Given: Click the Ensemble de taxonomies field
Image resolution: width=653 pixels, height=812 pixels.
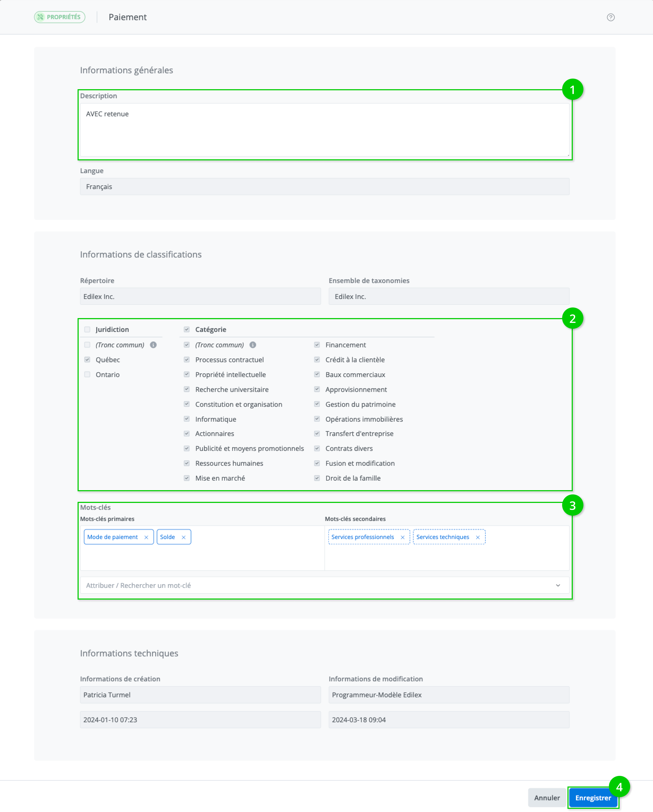Looking at the screenshot, I should (x=448, y=297).
